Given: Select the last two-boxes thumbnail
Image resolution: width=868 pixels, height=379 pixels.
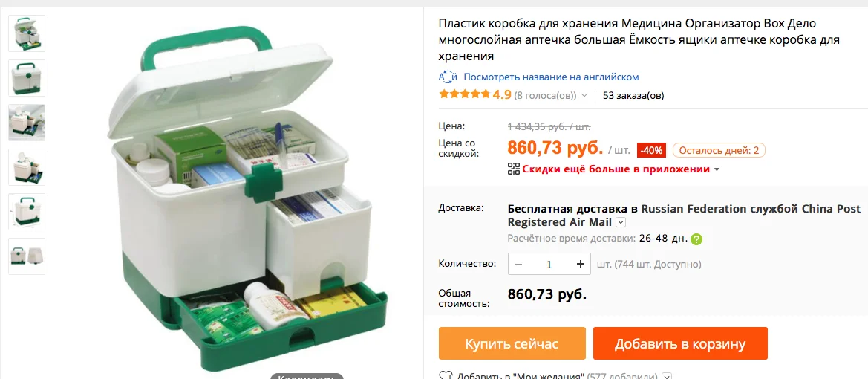Looking at the screenshot, I should click(27, 256).
